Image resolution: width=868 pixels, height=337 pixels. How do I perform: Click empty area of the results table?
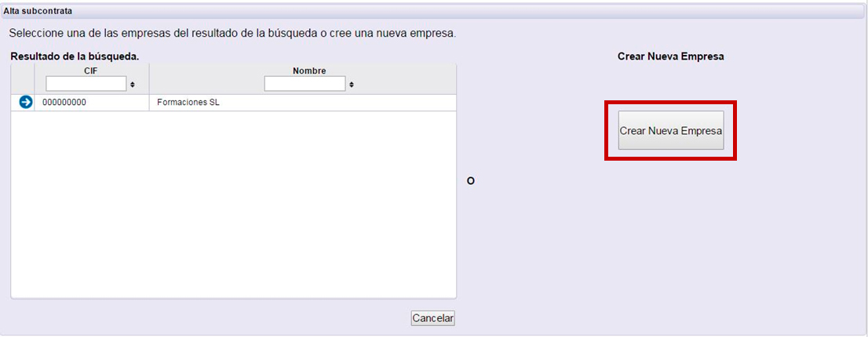point(234,205)
